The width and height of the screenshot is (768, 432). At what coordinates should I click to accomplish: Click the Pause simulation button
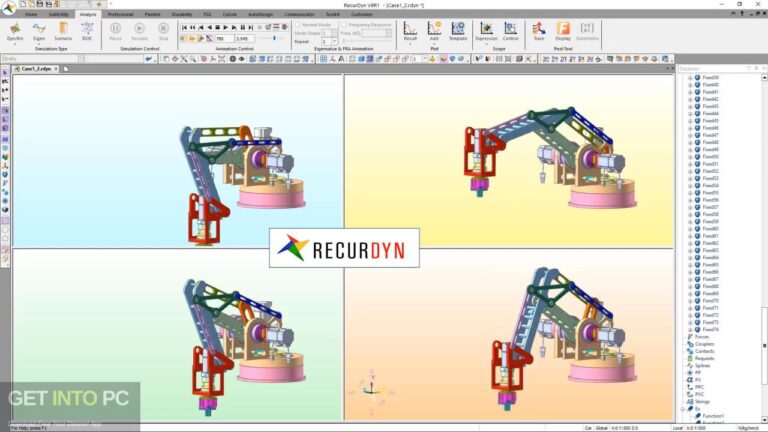tap(115, 31)
